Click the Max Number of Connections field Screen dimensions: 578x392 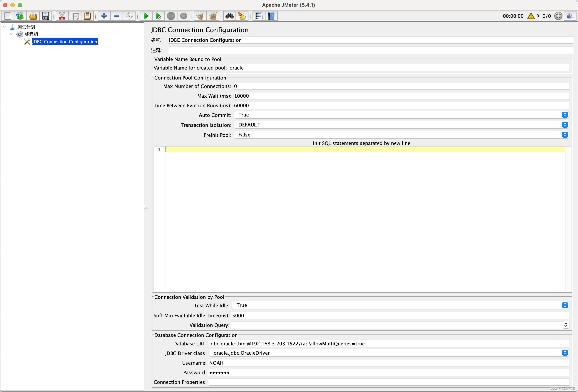tap(401, 86)
